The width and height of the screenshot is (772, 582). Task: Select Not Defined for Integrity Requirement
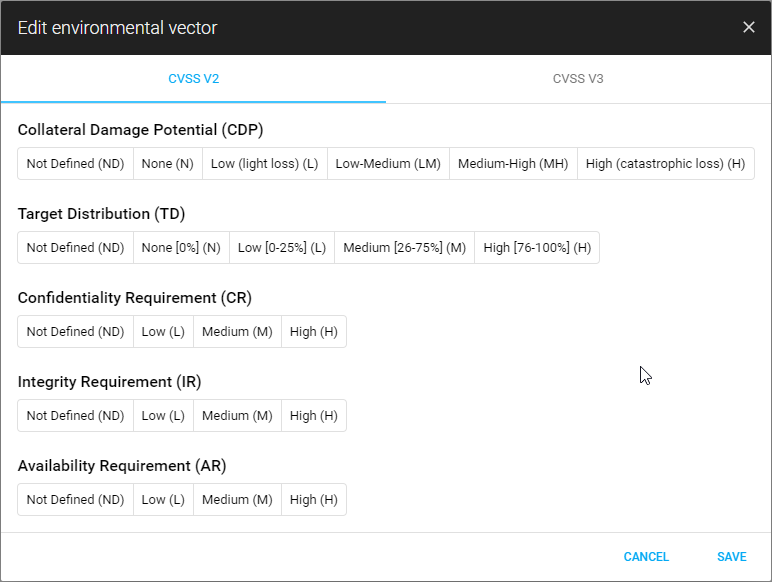click(x=76, y=416)
